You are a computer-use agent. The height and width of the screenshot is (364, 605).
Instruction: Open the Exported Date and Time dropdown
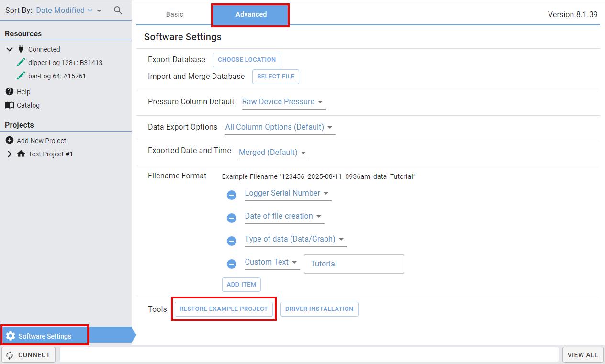pos(273,153)
